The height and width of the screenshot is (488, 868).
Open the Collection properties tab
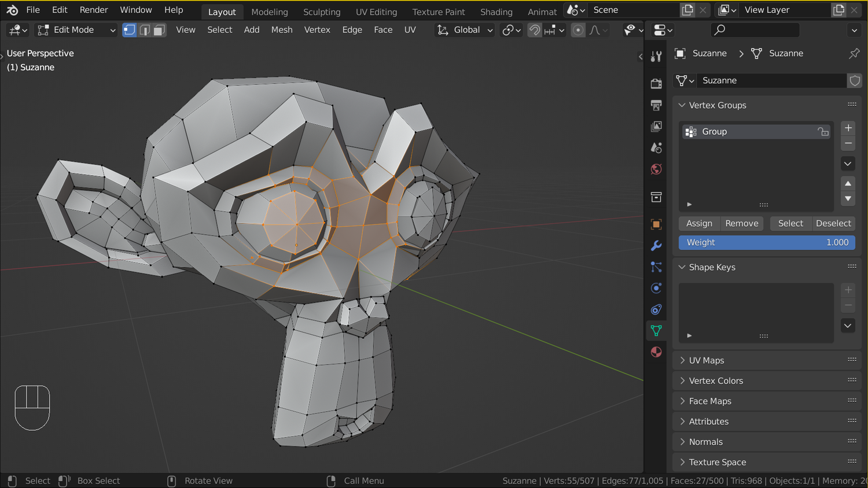point(656,197)
